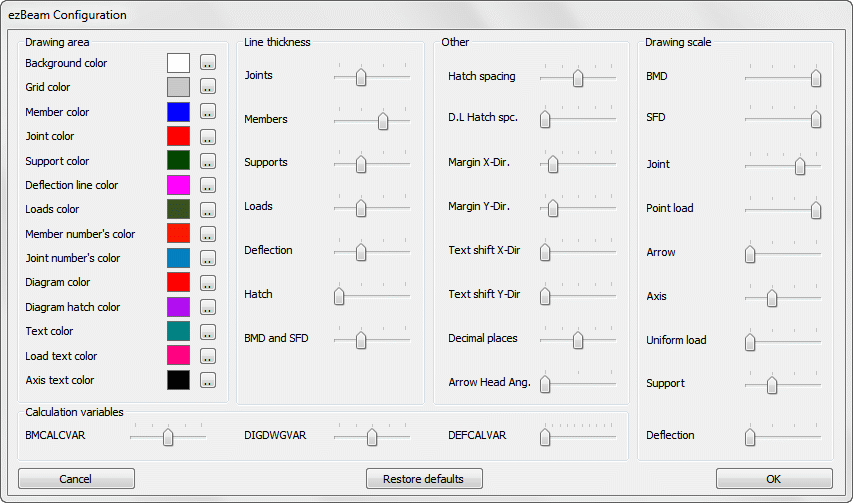
Task: Click the Axis drawing scale slider handle
Action: click(772, 298)
